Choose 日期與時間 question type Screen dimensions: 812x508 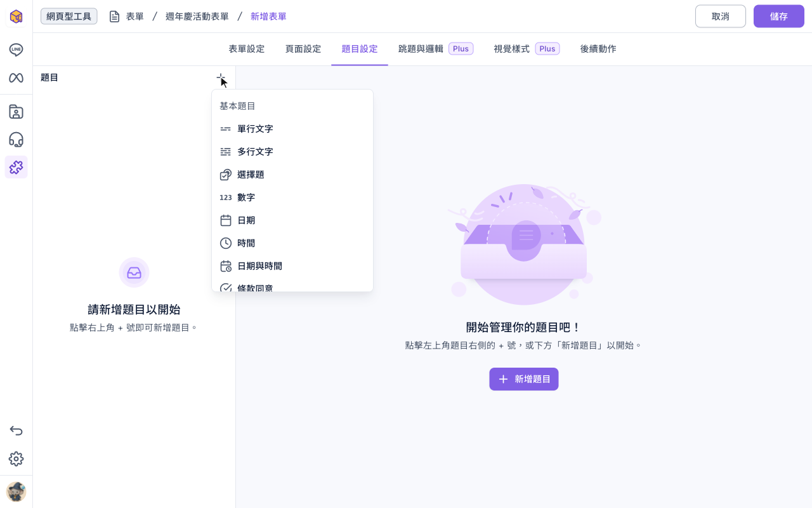[x=292, y=266]
